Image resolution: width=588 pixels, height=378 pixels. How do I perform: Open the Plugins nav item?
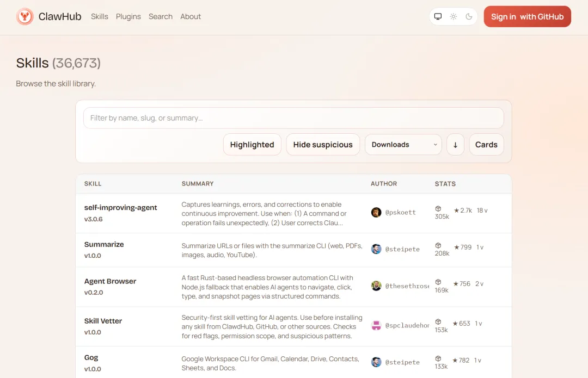pos(128,16)
